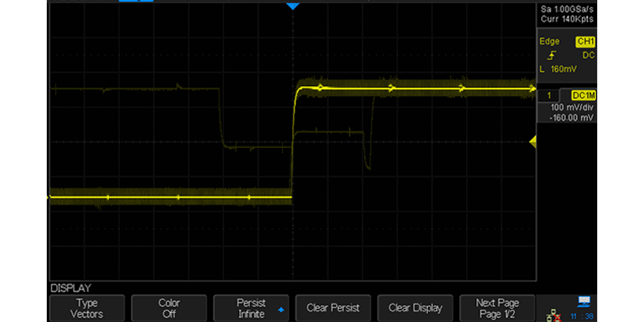Select the yellow CH1 trigger source badge
Image resolution: width=644 pixels, height=322 pixels.
[x=586, y=42]
